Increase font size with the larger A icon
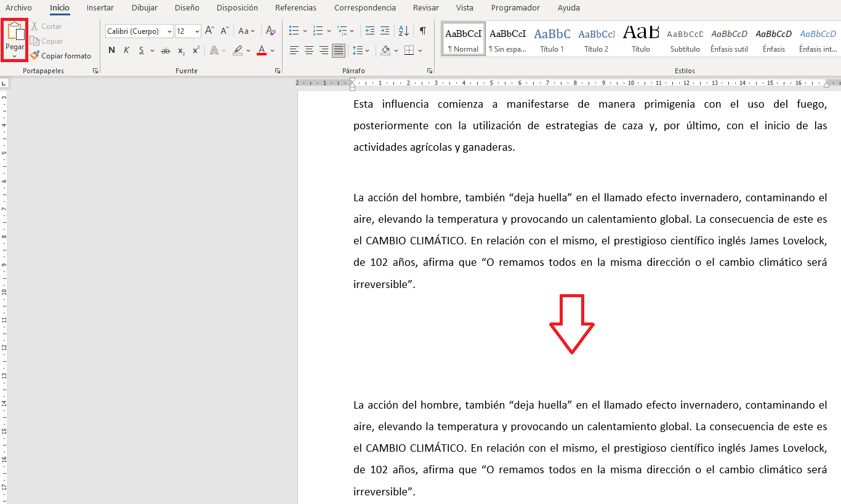This screenshot has width=841, height=504. point(210,31)
